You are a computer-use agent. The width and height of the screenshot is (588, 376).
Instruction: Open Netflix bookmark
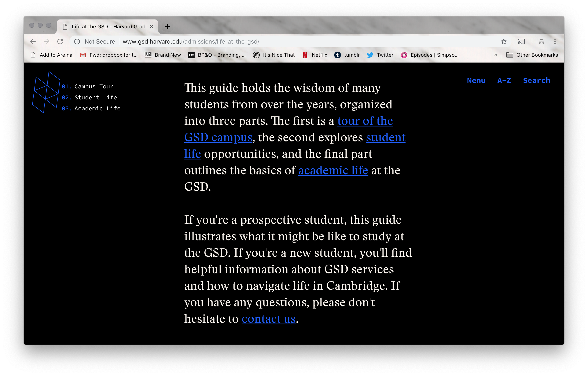(x=315, y=55)
